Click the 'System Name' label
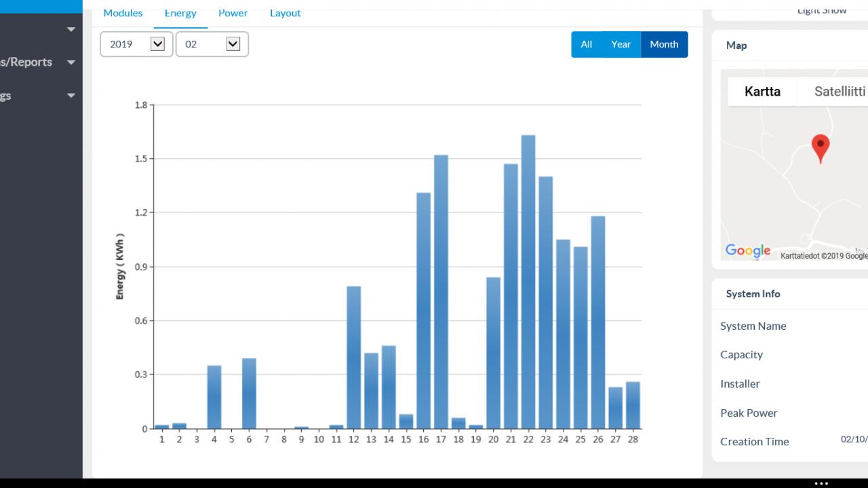This screenshot has height=488, width=868. point(753,326)
